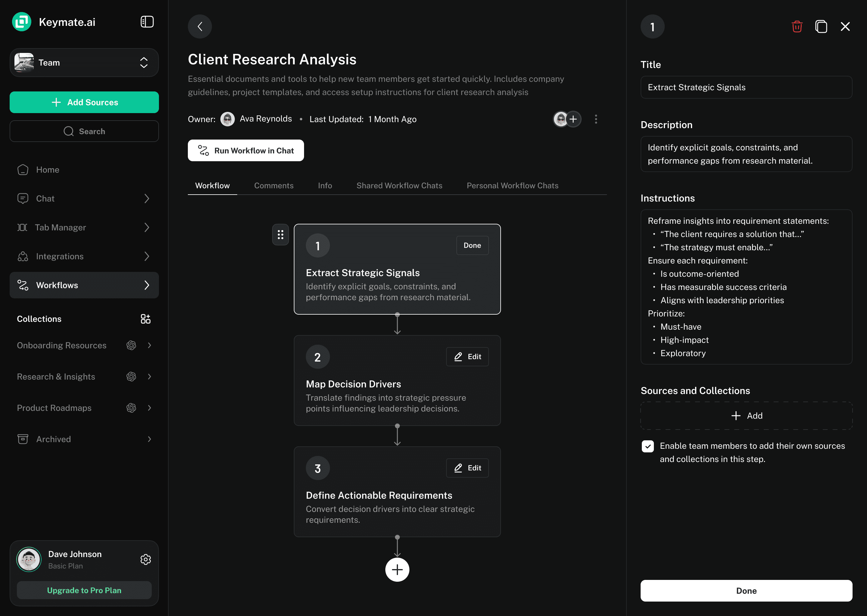Image resolution: width=867 pixels, height=616 pixels.
Task: Click the add collection grid icon
Action: click(145, 319)
